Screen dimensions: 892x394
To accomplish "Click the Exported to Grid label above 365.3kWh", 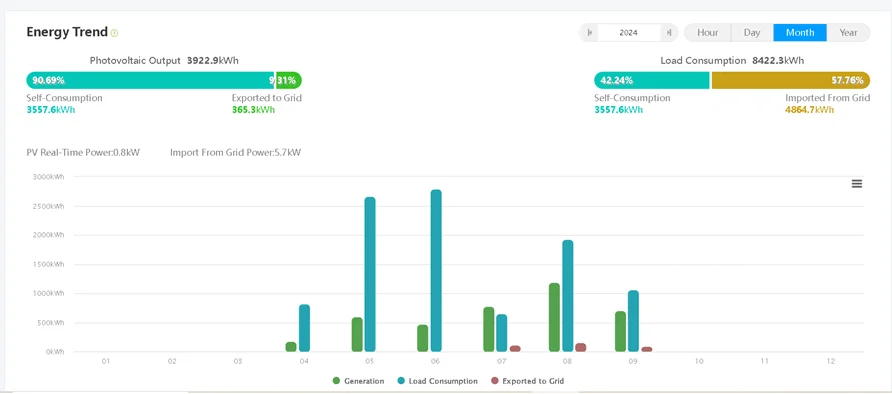I will click(x=267, y=98).
